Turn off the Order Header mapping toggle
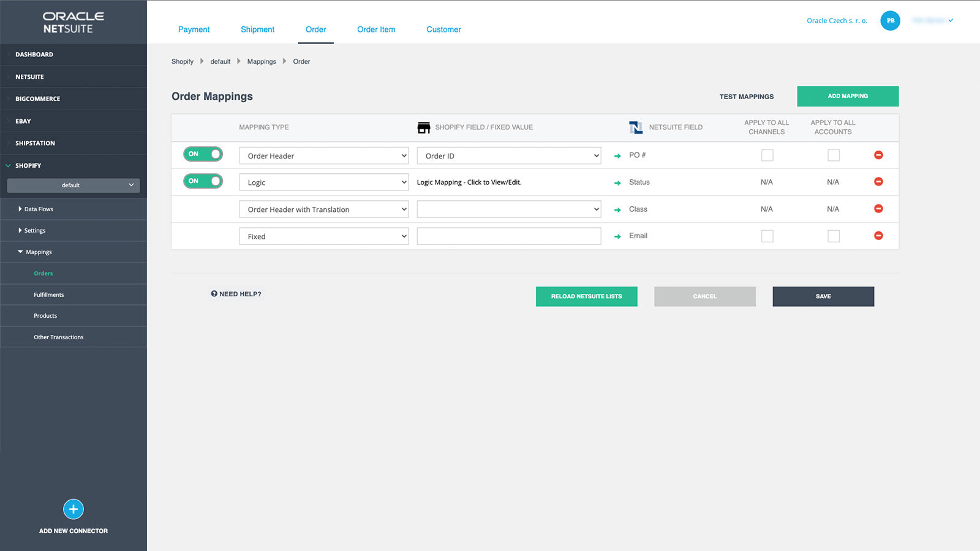 [x=203, y=154]
